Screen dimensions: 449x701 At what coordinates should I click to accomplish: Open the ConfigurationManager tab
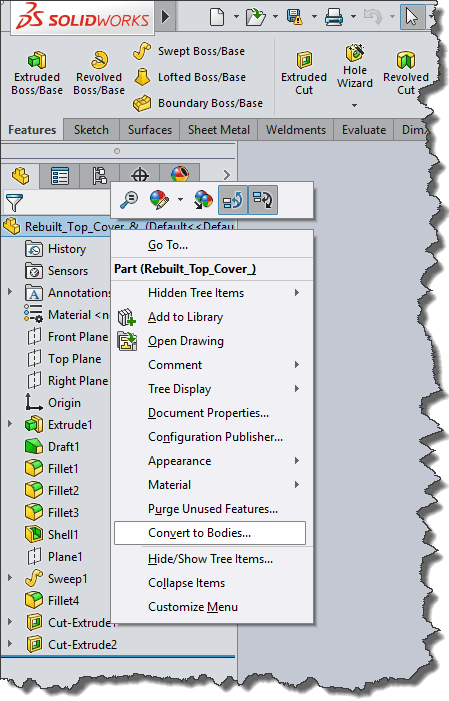pos(99,176)
